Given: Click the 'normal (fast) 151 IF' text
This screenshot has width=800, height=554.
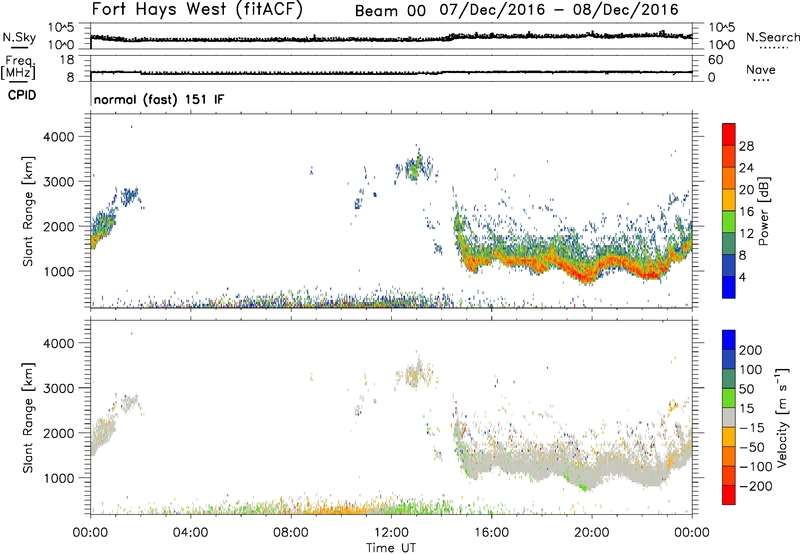Looking at the screenshot, I should tap(159, 99).
